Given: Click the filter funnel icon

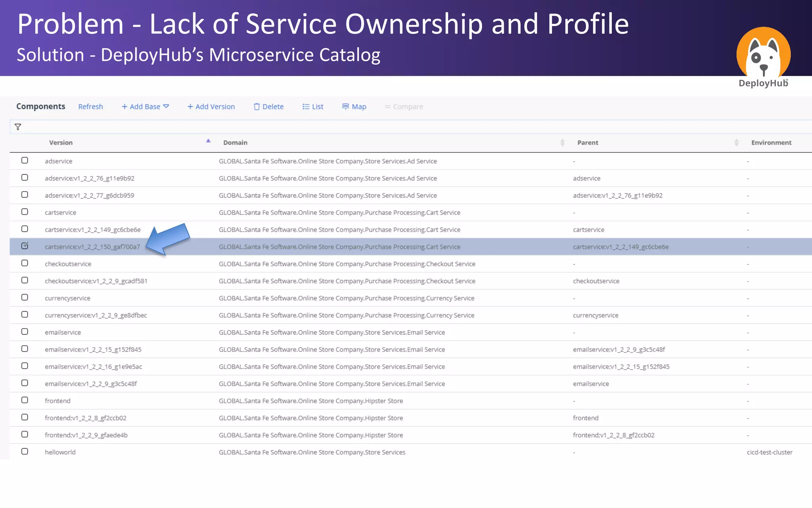Looking at the screenshot, I should coord(18,127).
